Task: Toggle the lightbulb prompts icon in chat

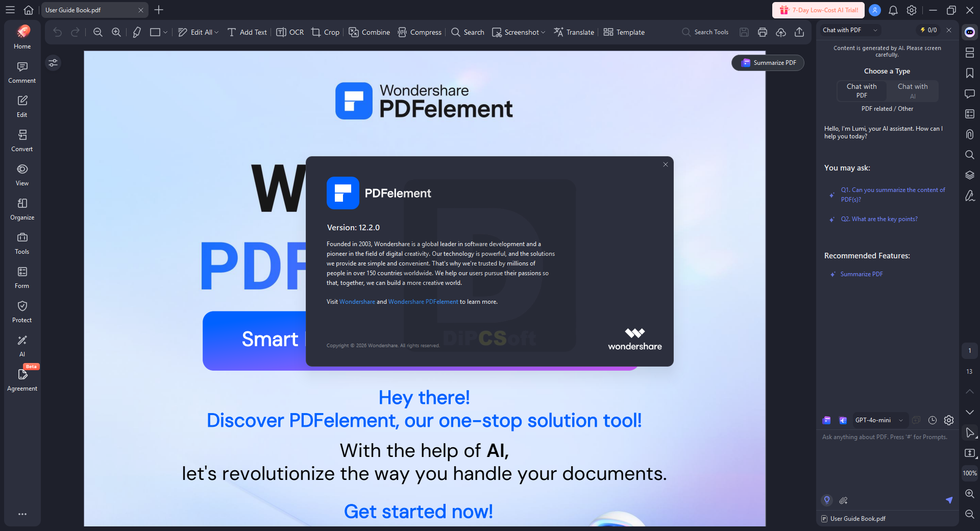Action: [x=827, y=500]
